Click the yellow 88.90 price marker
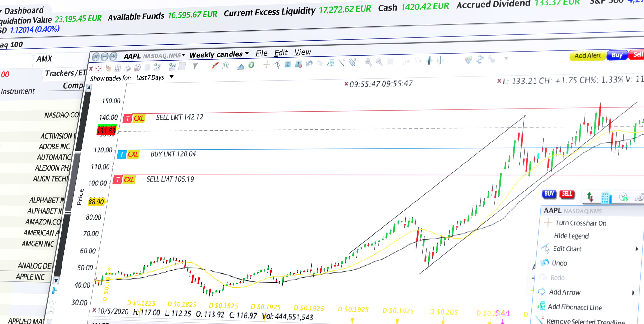Viewport: 644px width, 324px height. pos(96,202)
